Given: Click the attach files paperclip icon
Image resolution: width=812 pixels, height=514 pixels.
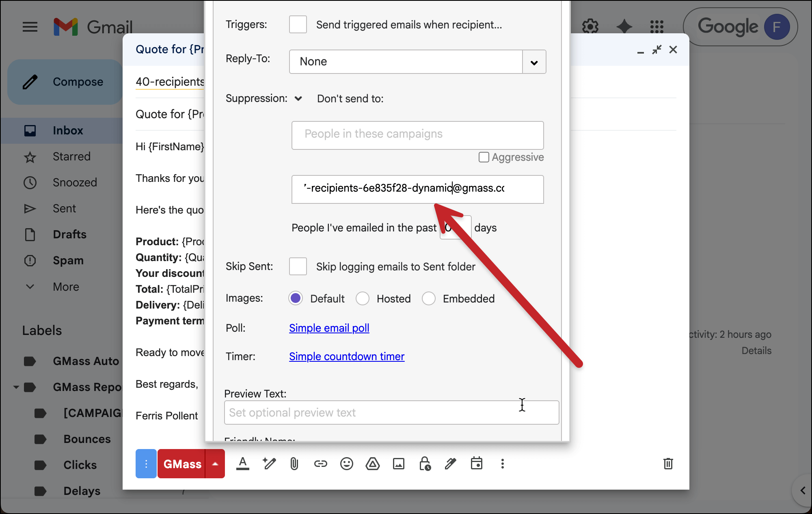Looking at the screenshot, I should click(x=294, y=464).
